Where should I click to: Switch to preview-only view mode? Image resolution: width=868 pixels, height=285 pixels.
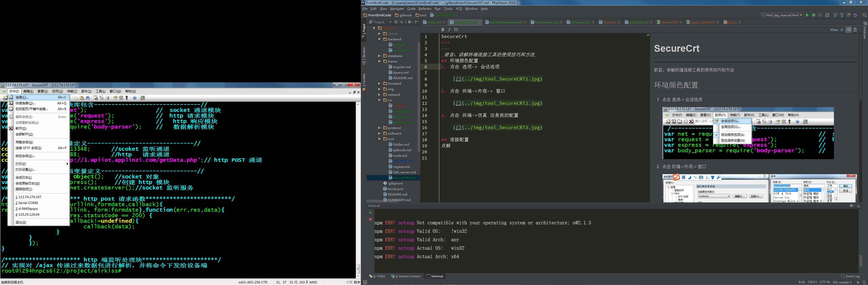(x=855, y=30)
